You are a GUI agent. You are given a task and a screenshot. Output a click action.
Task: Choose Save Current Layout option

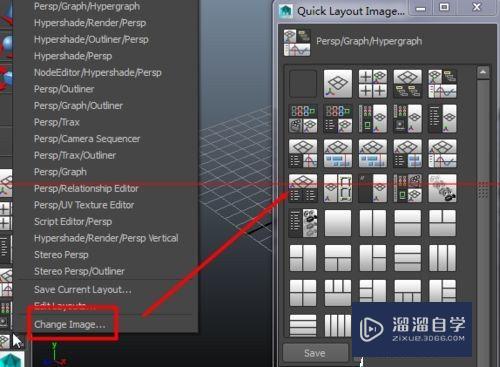pyautogui.click(x=83, y=289)
